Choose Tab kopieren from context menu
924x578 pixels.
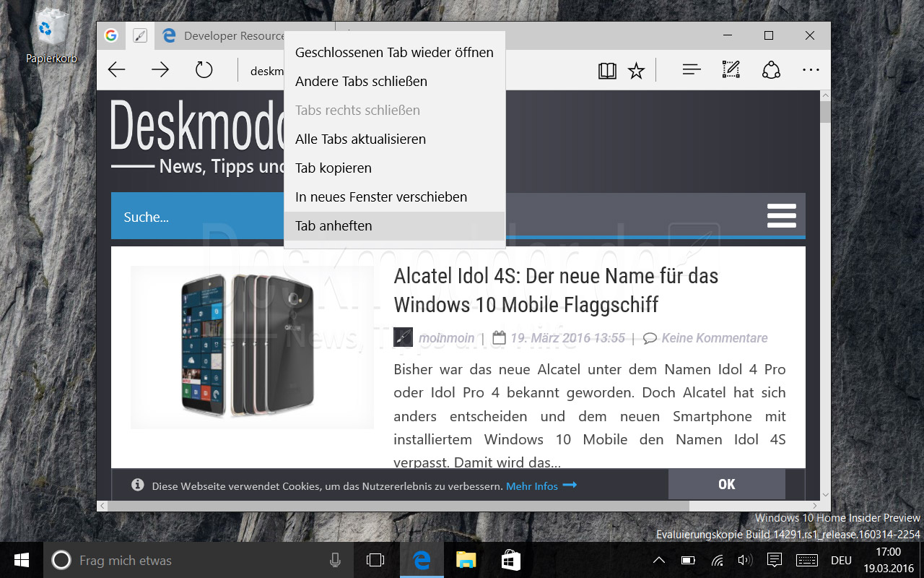coord(394,168)
